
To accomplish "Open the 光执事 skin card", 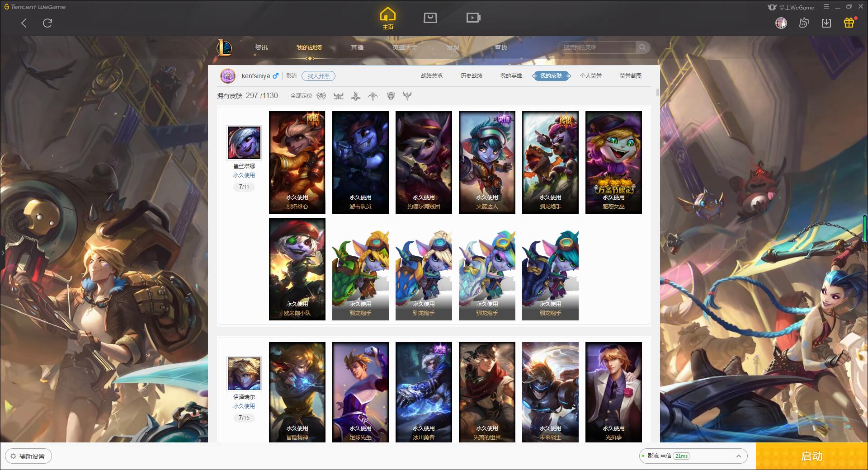I will point(613,392).
